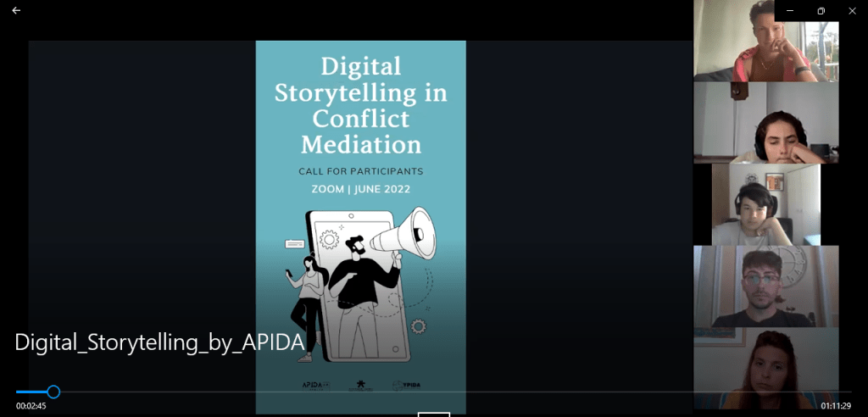Click the remaining time label 01:11:29

coord(836,406)
